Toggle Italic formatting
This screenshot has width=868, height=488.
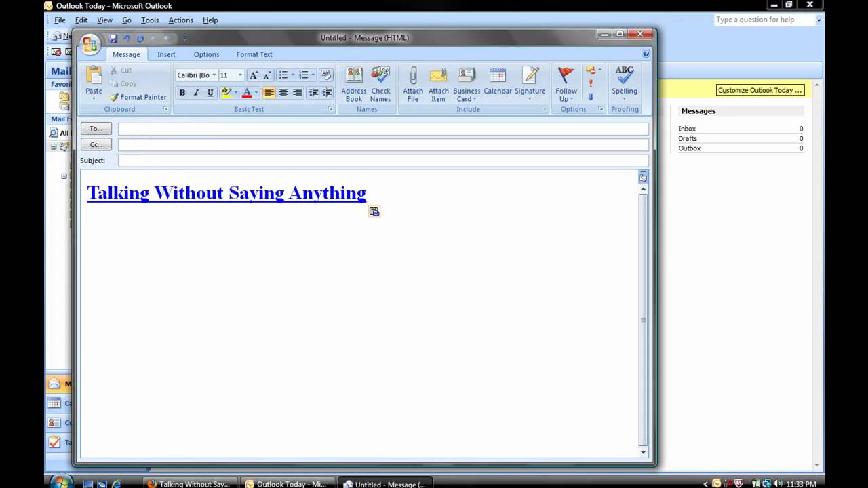click(x=196, y=93)
